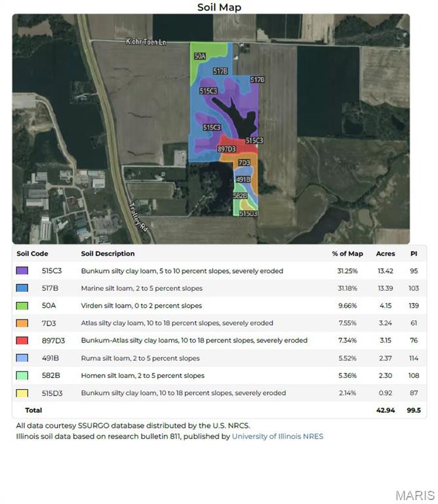Select the yellow 515D3 legend swatch
The image size is (438, 504).
[22, 393]
